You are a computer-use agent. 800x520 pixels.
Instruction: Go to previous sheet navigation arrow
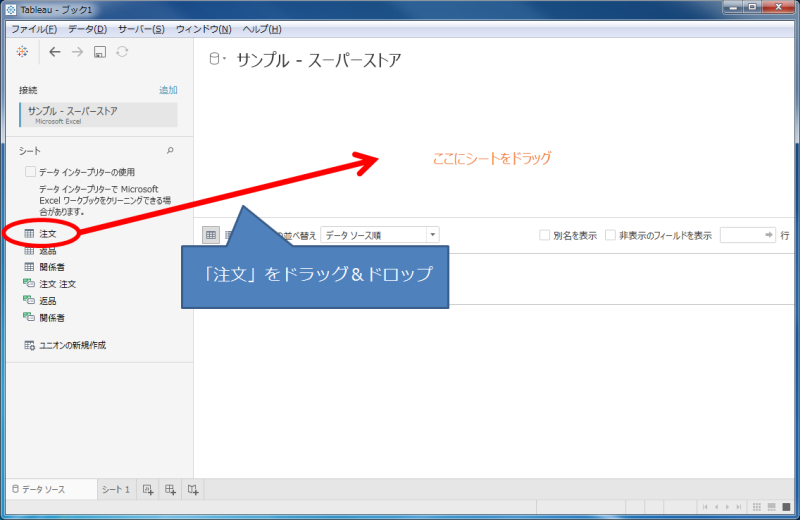coord(716,507)
